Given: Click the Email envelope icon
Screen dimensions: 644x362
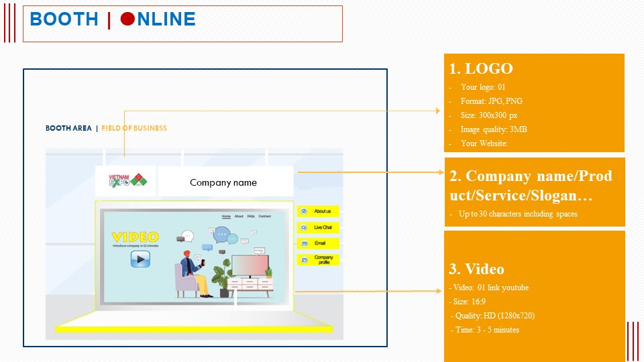Looking at the screenshot, I should (x=304, y=243).
